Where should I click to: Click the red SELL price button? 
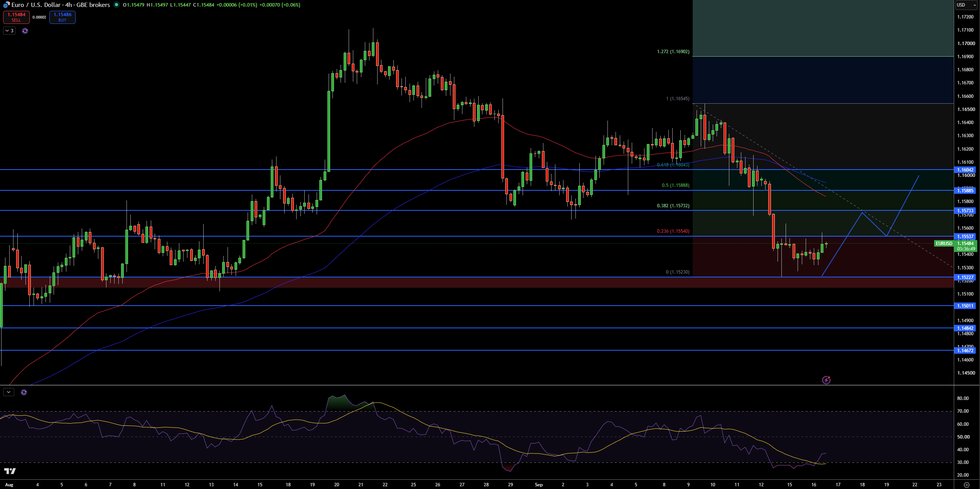(16, 17)
